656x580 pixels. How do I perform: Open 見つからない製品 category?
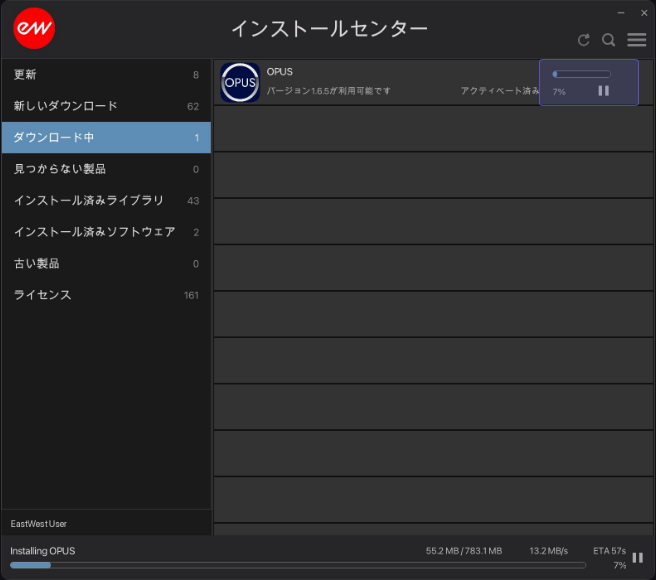tap(106, 169)
